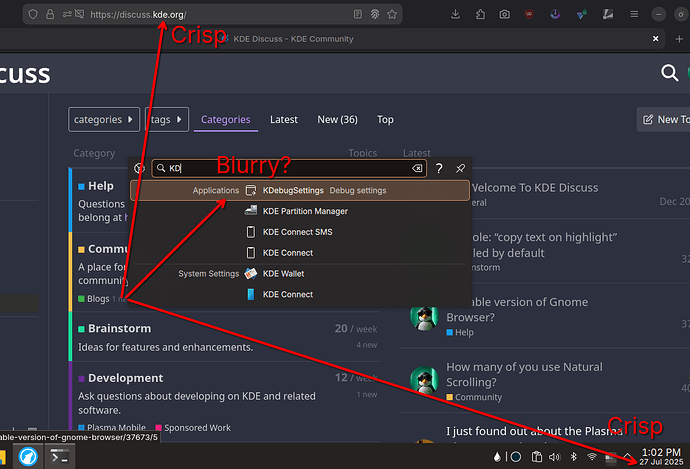690x469 pixels.
Task: Click the KRunner help question mark icon
Action: (439, 169)
